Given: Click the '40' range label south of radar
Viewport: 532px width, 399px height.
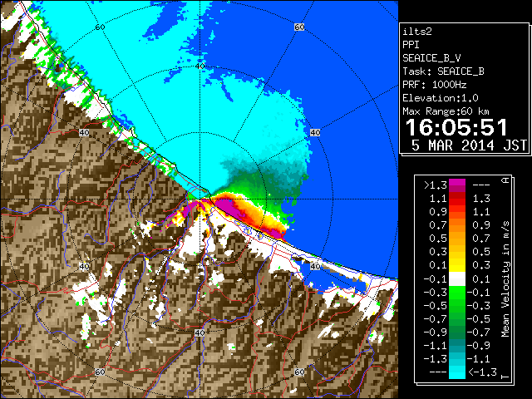Looking at the screenshot, I should point(199,332).
